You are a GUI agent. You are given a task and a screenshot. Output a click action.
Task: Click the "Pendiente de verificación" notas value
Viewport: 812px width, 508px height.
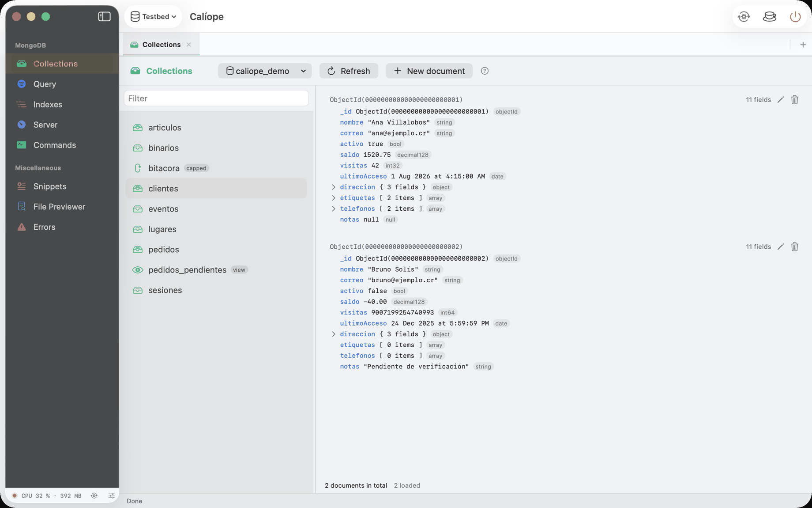(416, 367)
